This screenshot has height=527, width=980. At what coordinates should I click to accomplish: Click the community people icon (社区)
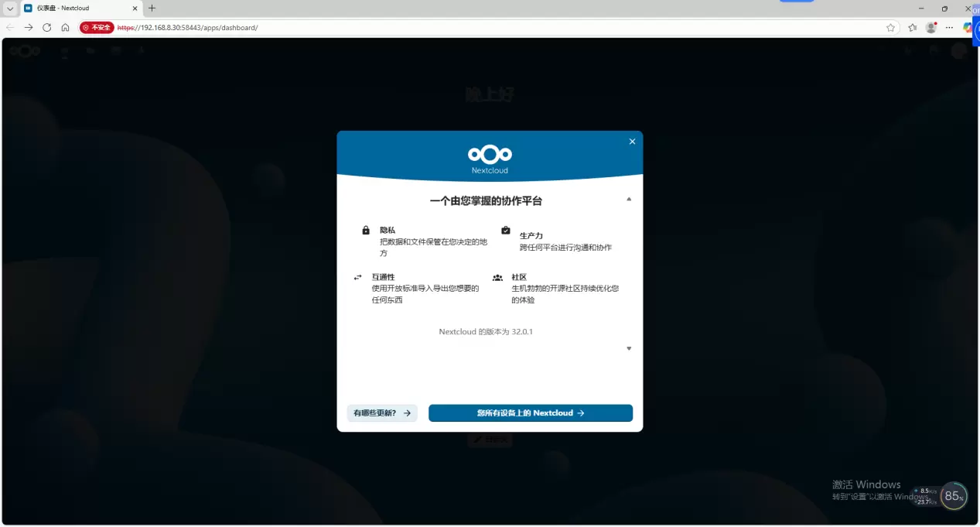click(x=497, y=277)
